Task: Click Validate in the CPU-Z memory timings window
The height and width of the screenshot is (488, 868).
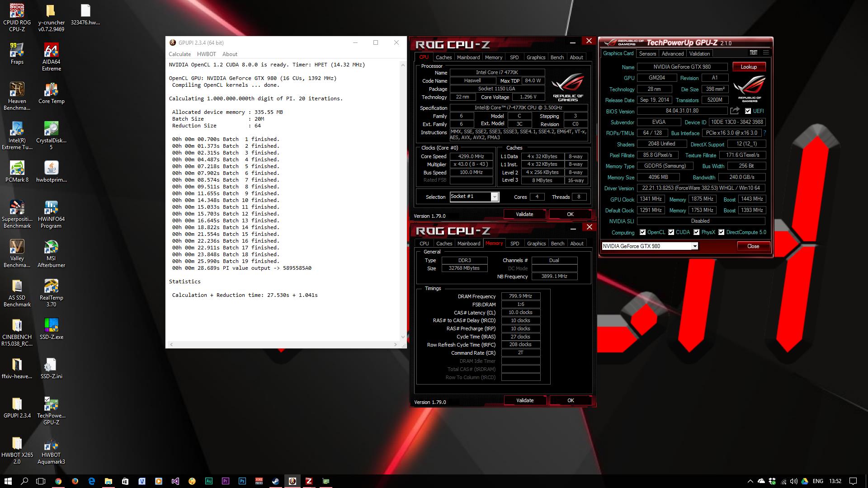Action: (525, 400)
